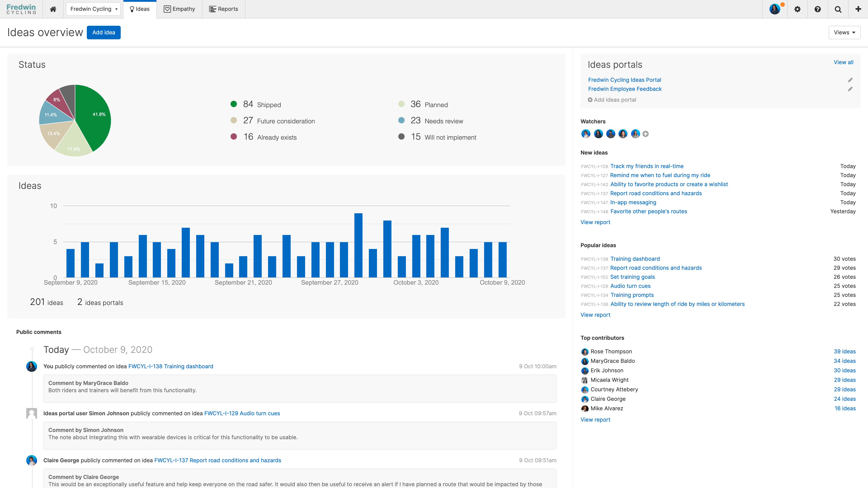
Task: Click the plus icon in top bar
Action: tap(858, 9)
